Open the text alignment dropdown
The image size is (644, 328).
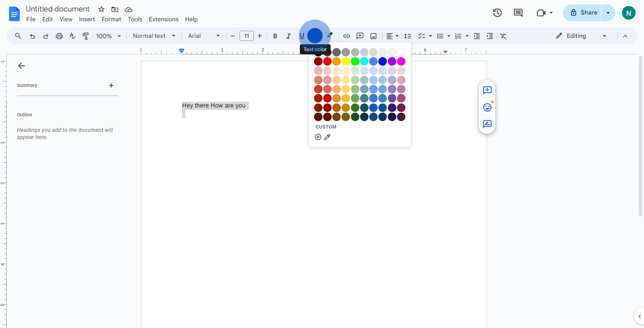tap(393, 36)
